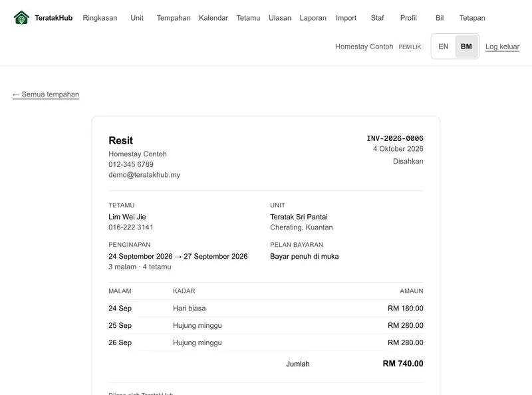Go to the Profil page
This screenshot has height=395, width=532.
[408, 18]
